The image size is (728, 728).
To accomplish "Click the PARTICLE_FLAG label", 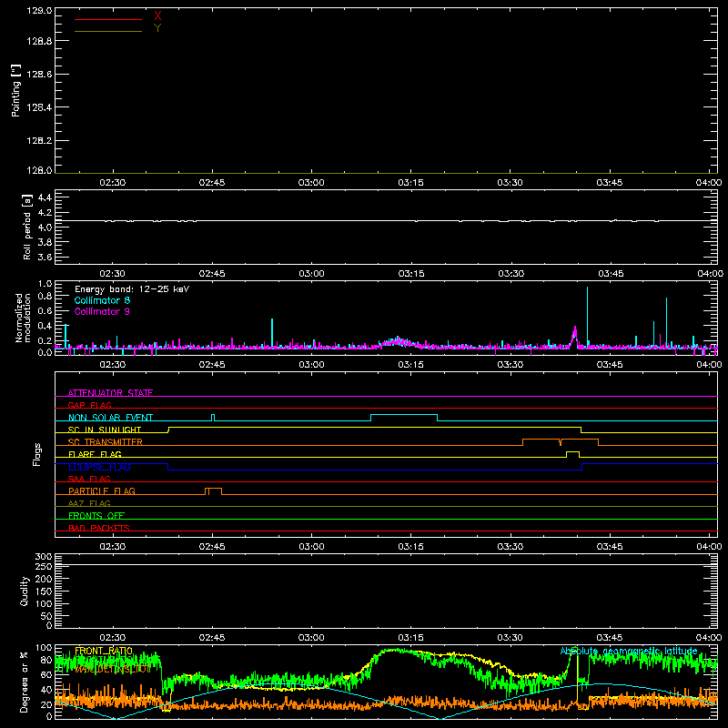I will (x=102, y=490).
